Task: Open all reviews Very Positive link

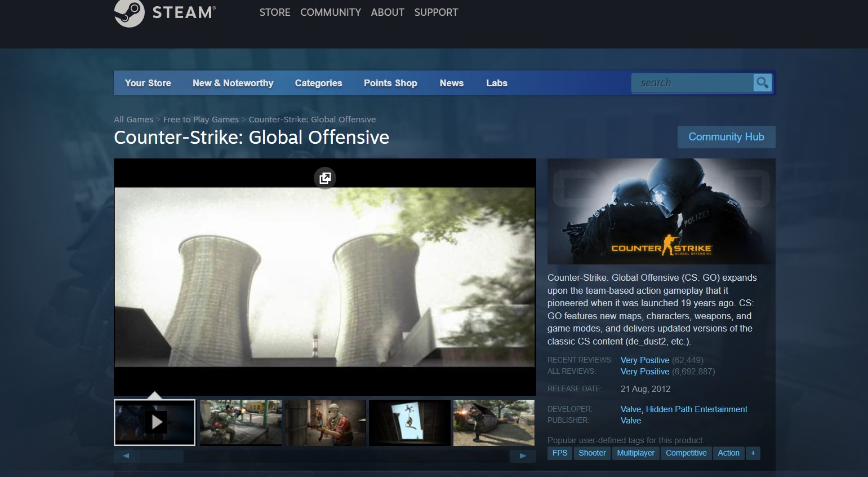Action: tap(645, 372)
